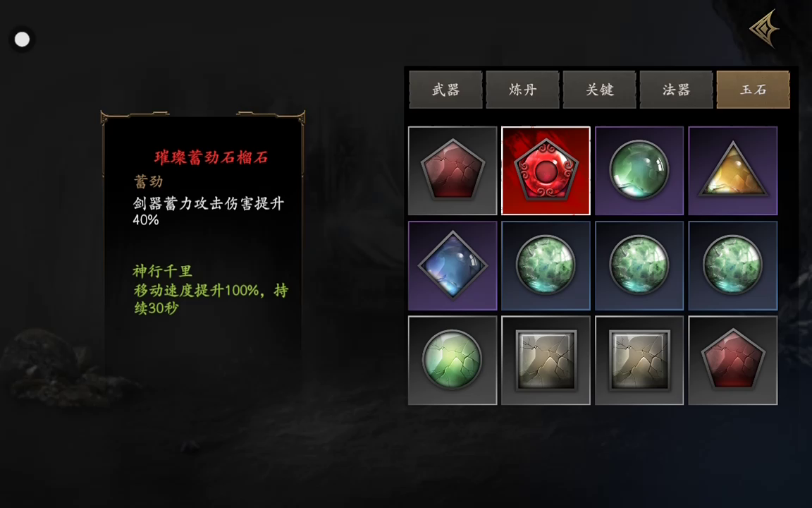The width and height of the screenshot is (812, 508).
Task: Pick the first green jade orb in middle row
Action: pos(546,265)
